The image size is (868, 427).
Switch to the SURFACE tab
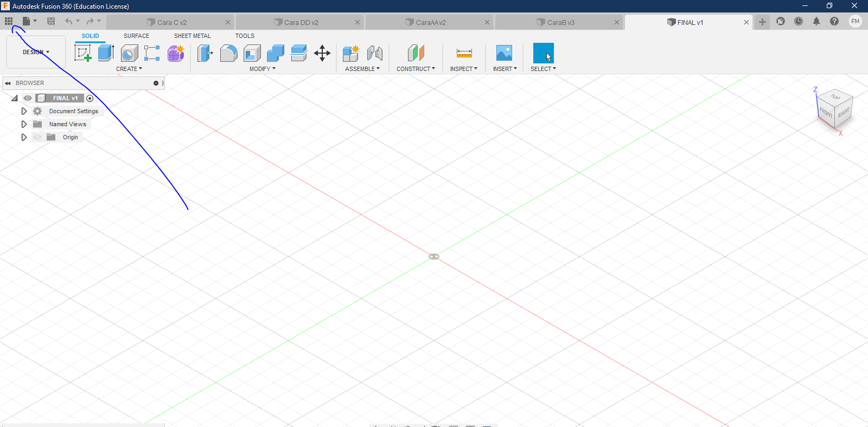[x=136, y=36]
